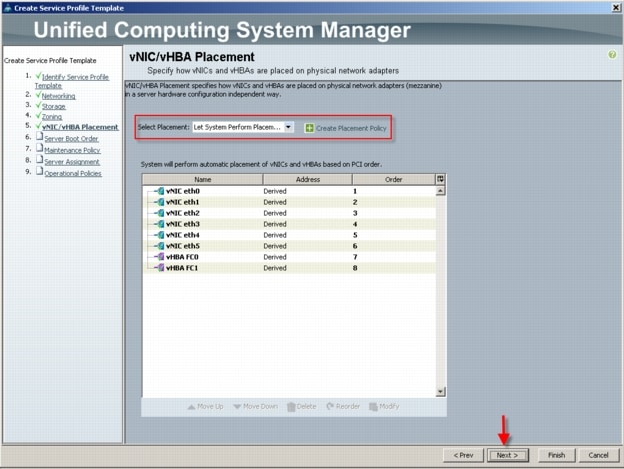Click the Modify icon

tap(373, 407)
